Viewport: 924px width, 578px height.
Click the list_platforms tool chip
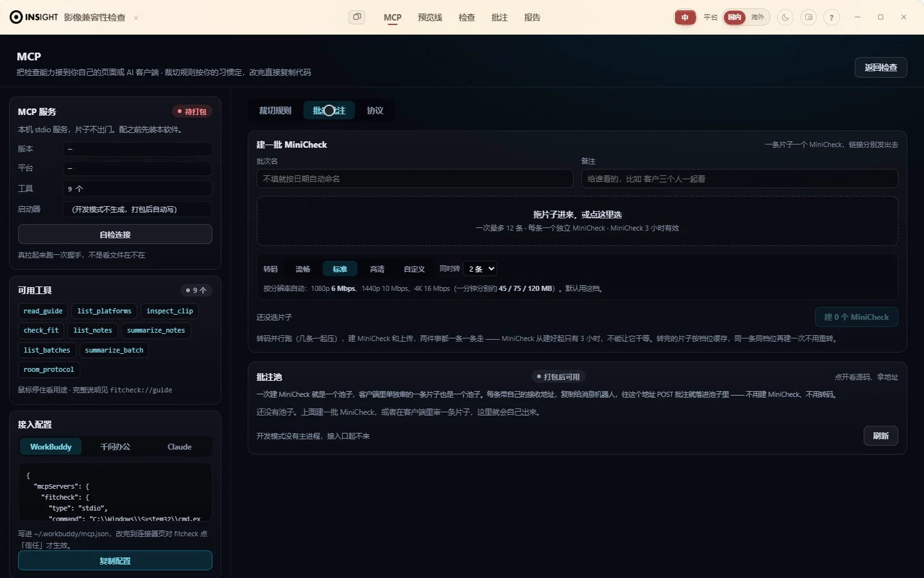[x=104, y=311]
